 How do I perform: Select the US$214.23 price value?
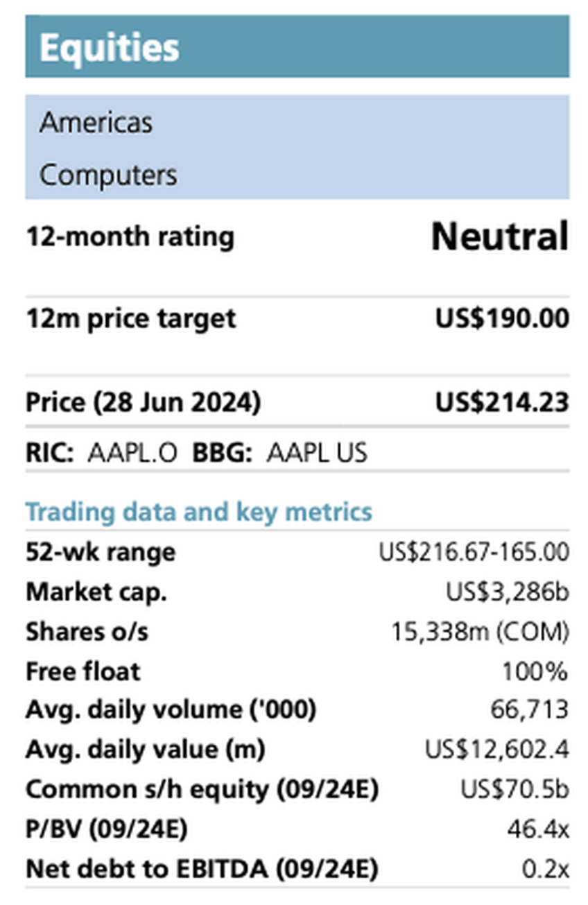502,402
